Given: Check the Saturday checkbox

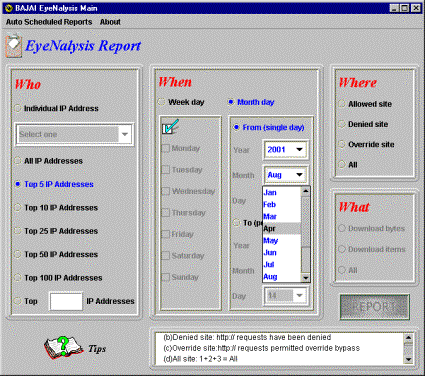Looking at the screenshot, I should 166,256.
